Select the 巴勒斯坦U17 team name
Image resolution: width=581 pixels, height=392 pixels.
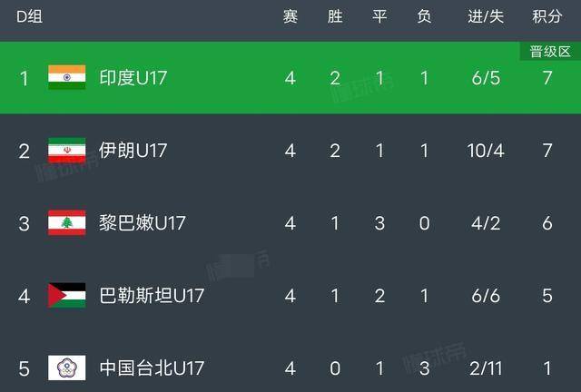click(151, 296)
